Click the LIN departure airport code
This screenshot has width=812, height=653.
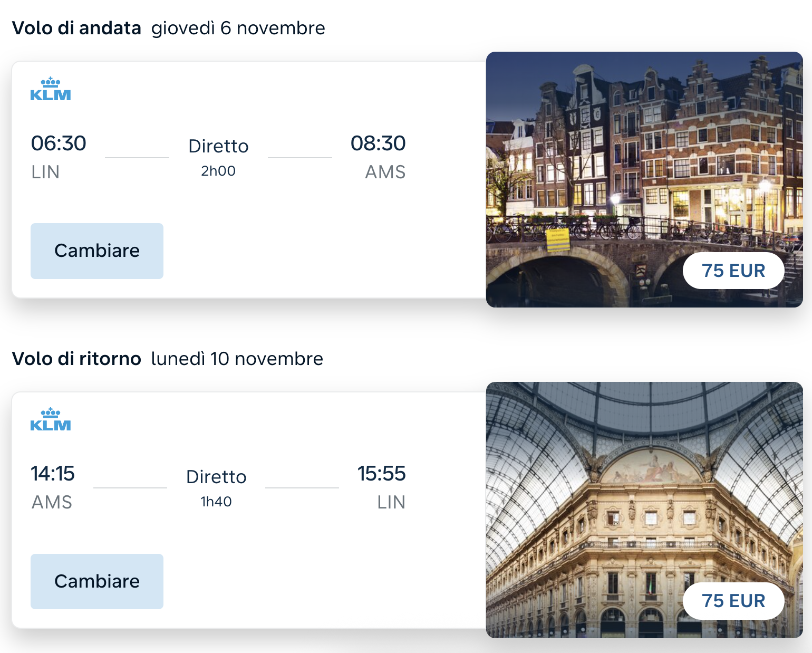point(45,172)
